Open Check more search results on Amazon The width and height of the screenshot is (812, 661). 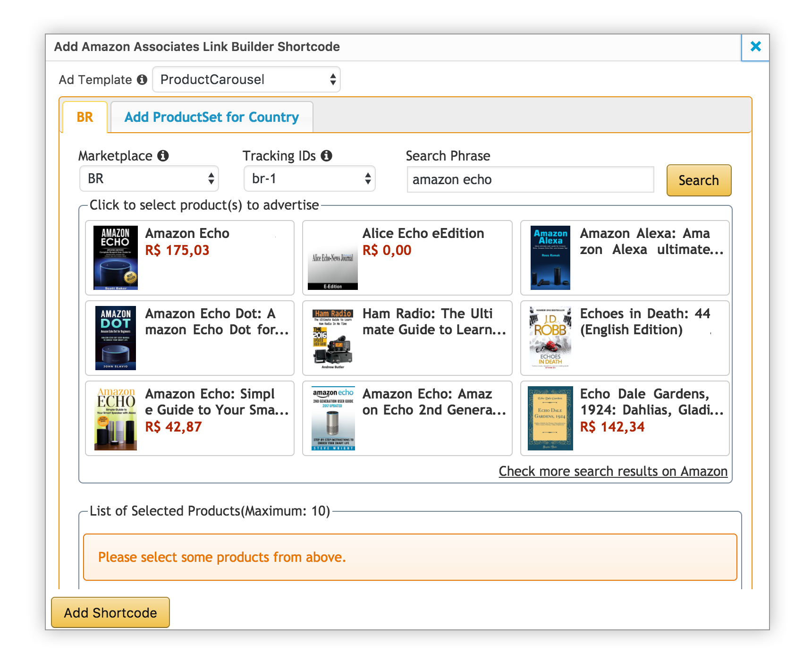(x=613, y=471)
